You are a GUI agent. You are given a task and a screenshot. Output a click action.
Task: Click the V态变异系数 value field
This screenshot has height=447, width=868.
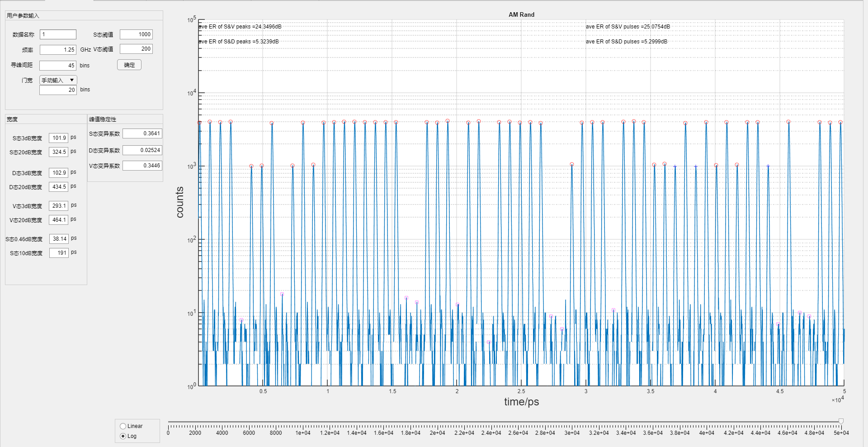pyautogui.click(x=142, y=166)
